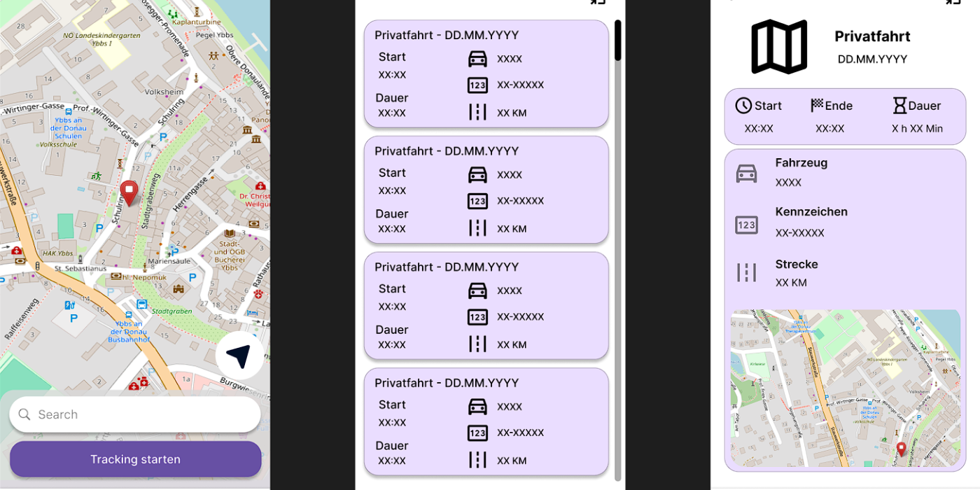Click red pin on the trip detail map
Screen dimensions: 980x490
click(901, 449)
